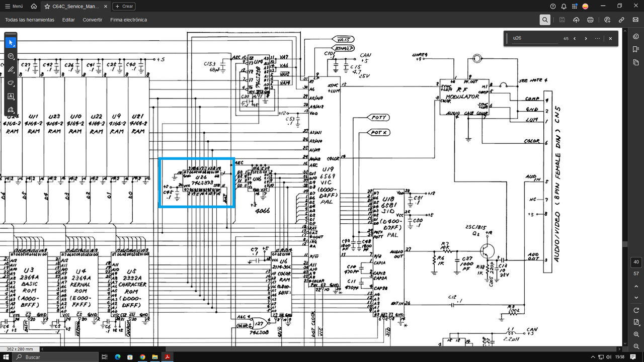Print the document
The image size is (644, 362).
(x=590, y=20)
